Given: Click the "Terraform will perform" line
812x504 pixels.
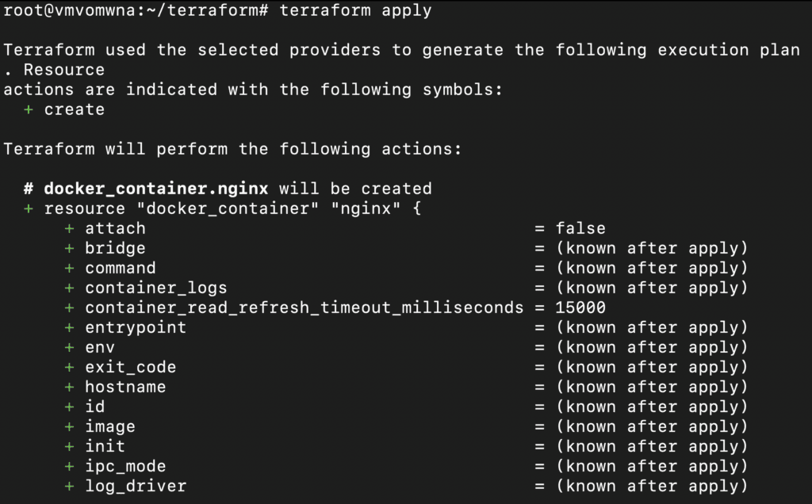Looking at the screenshot, I should (x=232, y=149).
